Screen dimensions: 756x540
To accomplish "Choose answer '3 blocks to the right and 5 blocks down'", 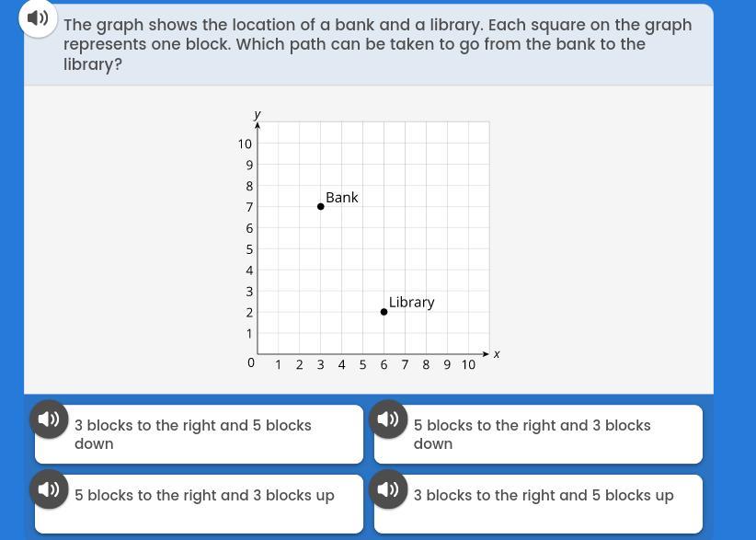I will coord(200,434).
